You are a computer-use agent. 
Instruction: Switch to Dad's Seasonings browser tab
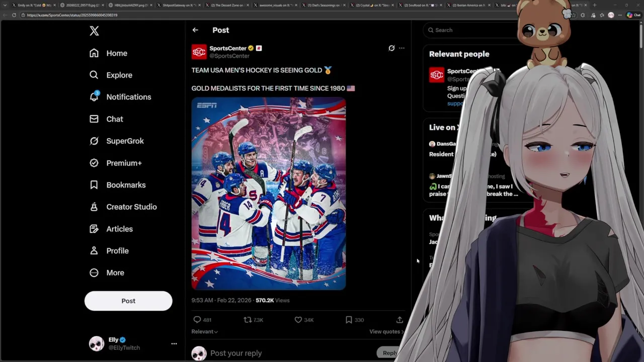pos(323,5)
